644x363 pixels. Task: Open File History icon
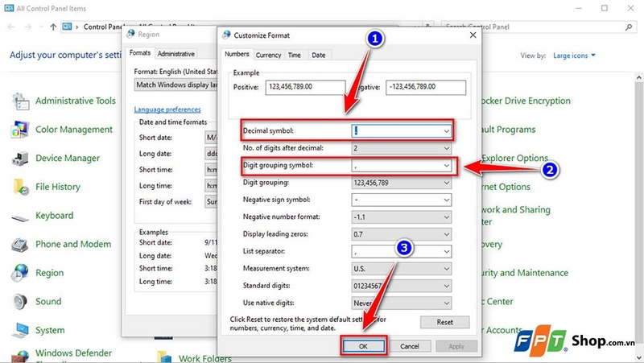(x=21, y=187)
